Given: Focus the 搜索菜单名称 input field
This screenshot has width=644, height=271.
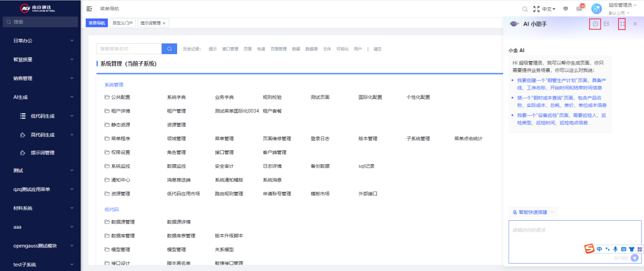Looking at the screenshot, I should coord(129,49).
